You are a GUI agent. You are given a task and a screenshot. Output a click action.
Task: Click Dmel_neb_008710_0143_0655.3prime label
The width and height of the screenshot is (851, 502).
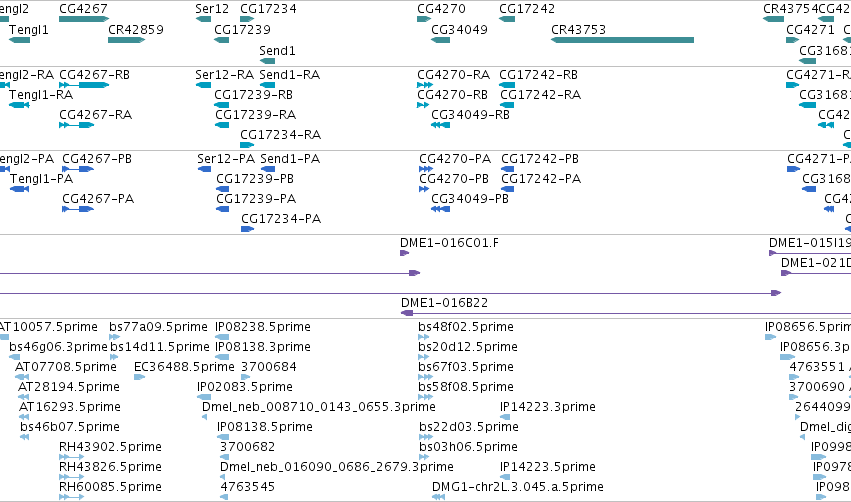(319, 407)
